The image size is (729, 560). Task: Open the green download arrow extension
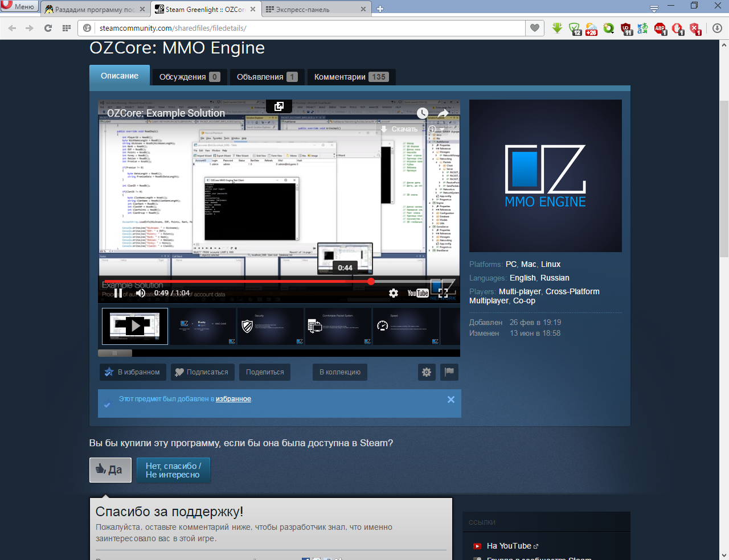coord(557,28)
